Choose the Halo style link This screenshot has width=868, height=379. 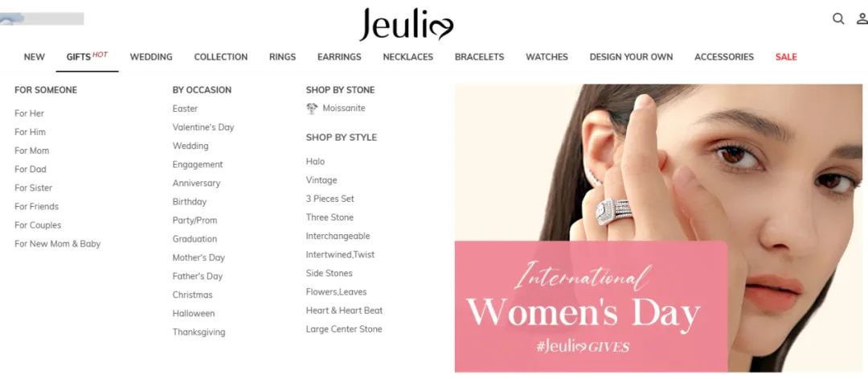coord(316,162)
